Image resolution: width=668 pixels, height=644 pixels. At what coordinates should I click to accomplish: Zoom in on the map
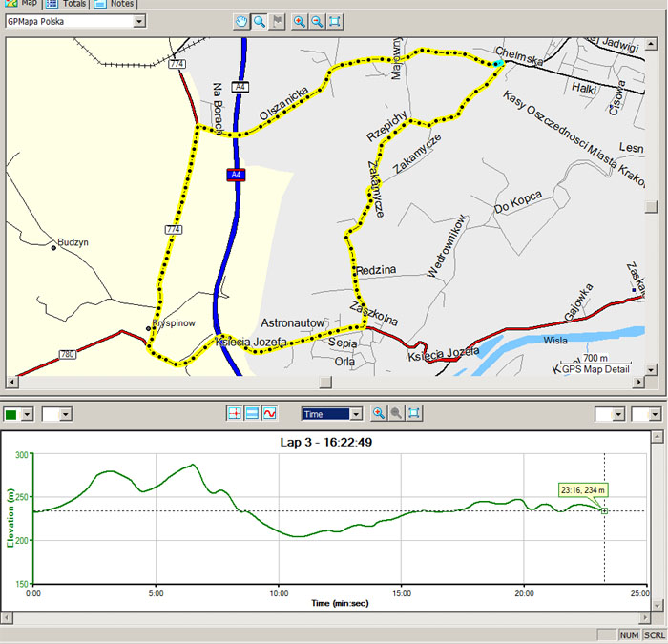pyautogui.click(x=300, y=21)
